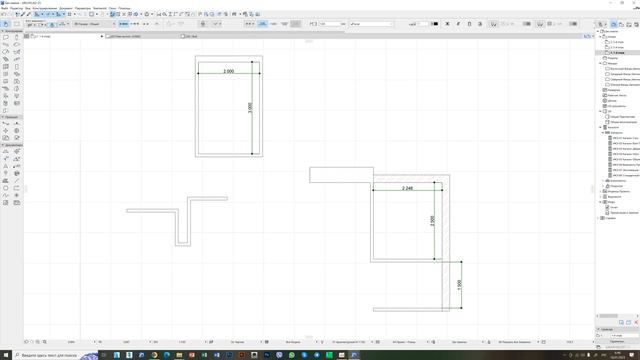Expand the Справка node in the Navigator
Screen dimensions: 640x360
(x=598, y=218)
